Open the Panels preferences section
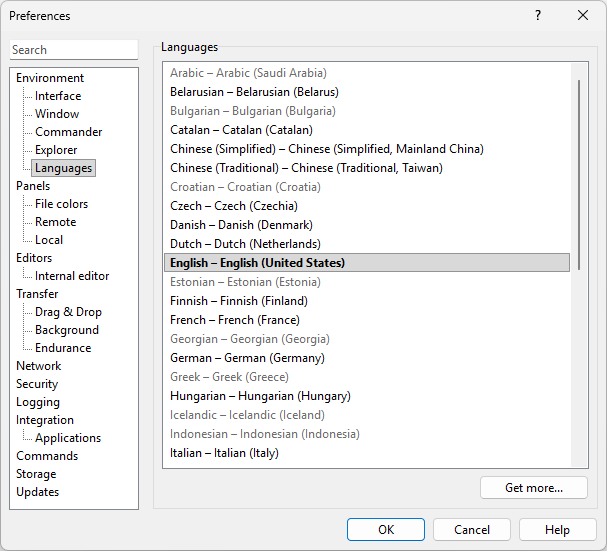The image size is (607, 551). tap(33, 186)
